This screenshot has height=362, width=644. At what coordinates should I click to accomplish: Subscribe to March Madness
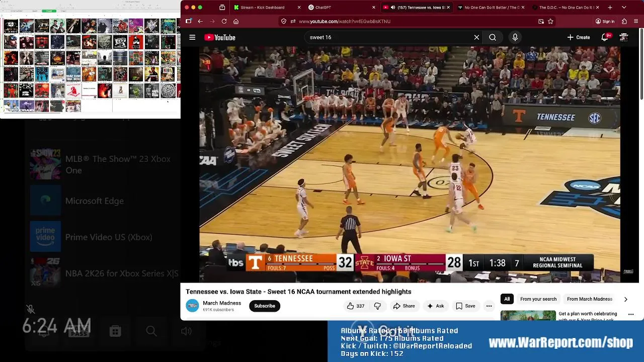(265, 306)
